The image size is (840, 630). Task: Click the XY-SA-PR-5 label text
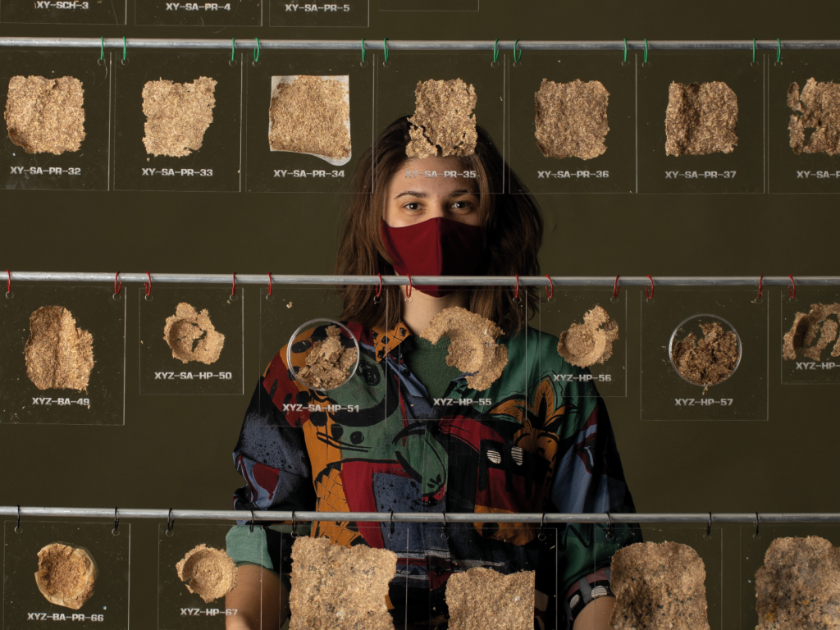tap(317, 8)
